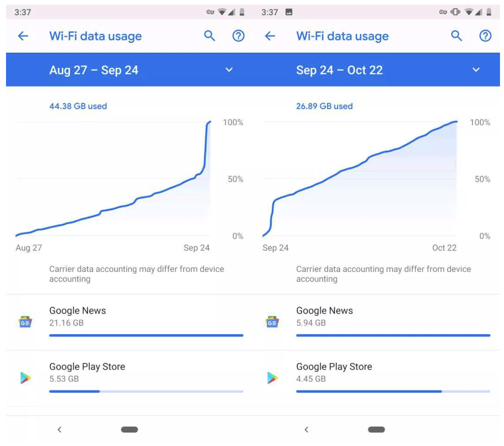
Task: Expand the Aug 27 – Sep 24 cycle dropdown
Action: coord(229,70)
